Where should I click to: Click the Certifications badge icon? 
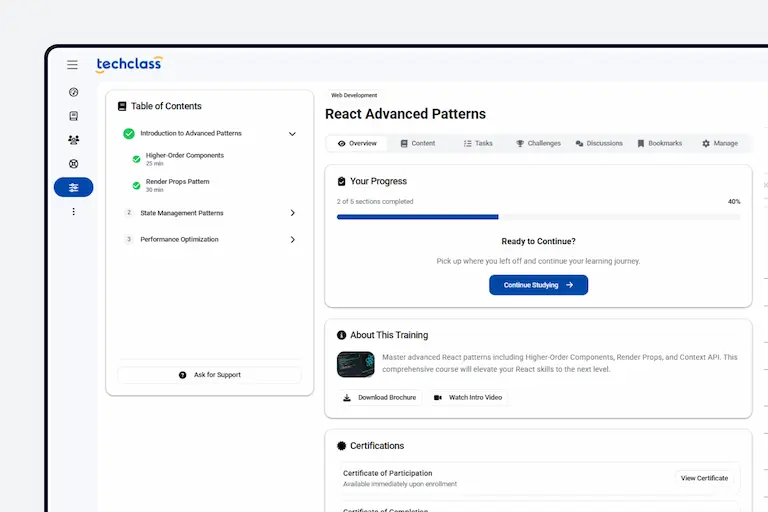pyautogui.click(x=341, y=446)
